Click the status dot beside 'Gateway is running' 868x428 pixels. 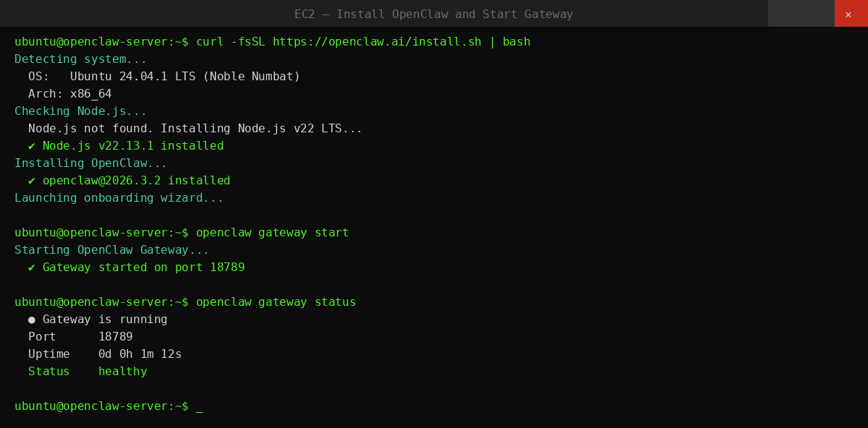point(32,320)
